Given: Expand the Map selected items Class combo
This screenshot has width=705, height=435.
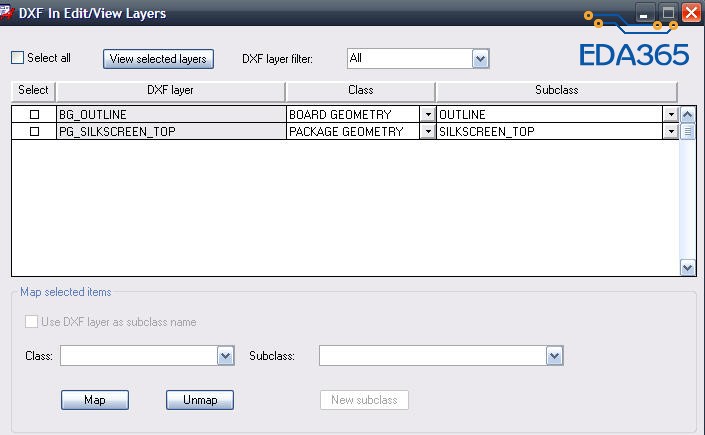Looking at the screenshot, I should click(x=226, y=356).
